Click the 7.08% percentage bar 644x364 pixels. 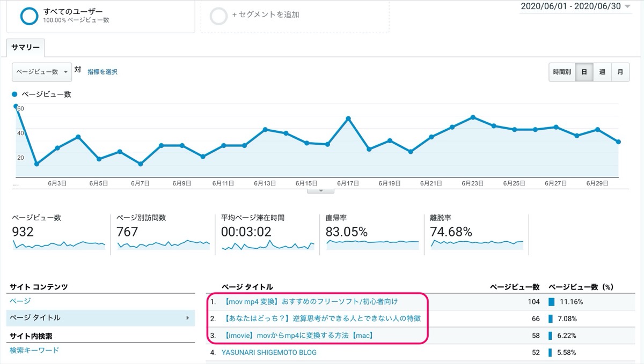tap(551, 319)
